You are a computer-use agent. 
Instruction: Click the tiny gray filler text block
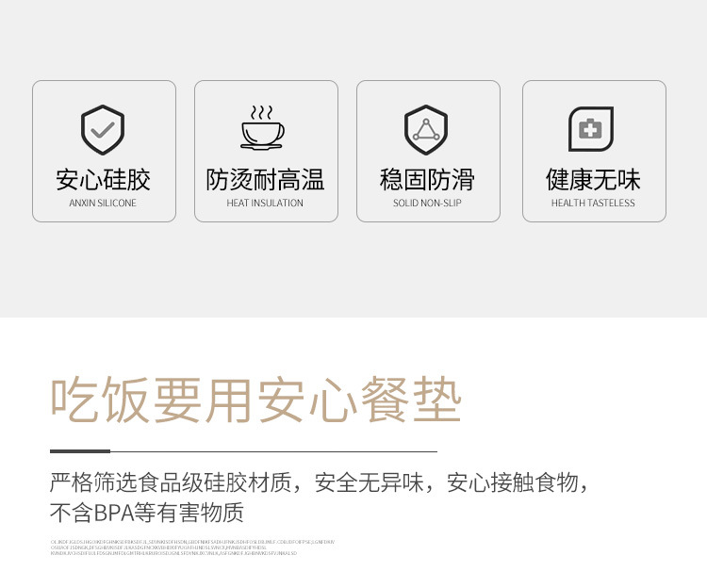pos(192,547)
